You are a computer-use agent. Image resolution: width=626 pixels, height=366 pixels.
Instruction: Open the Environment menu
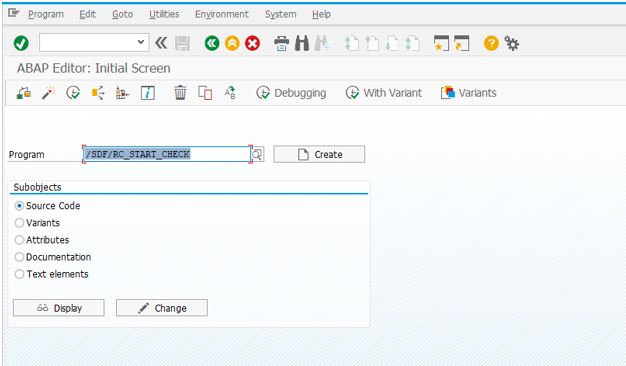click(222, 14)
